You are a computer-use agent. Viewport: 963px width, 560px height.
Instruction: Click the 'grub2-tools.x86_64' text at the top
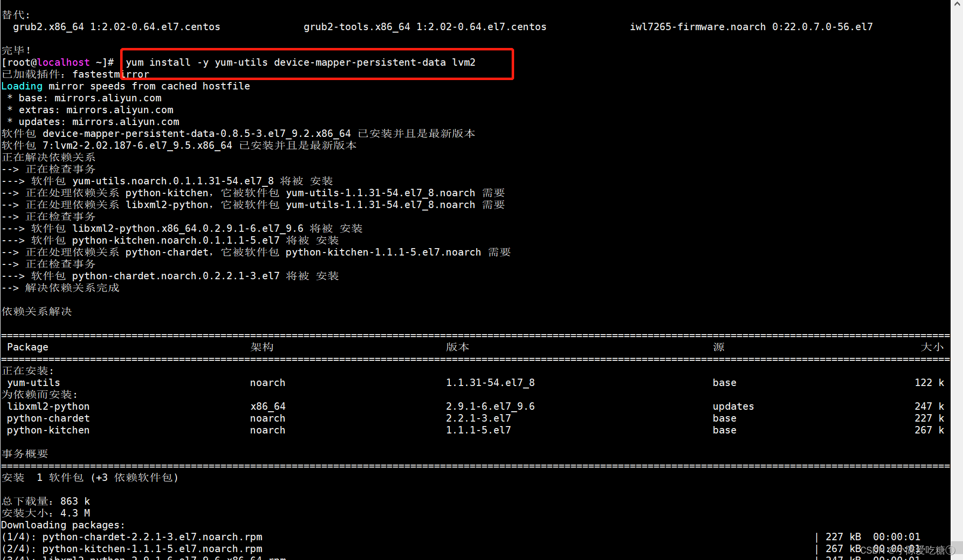click(356, 27)
